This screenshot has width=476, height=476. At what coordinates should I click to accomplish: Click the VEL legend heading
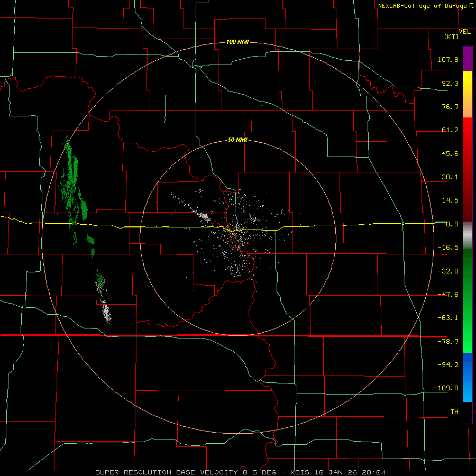tap(464, 32)
